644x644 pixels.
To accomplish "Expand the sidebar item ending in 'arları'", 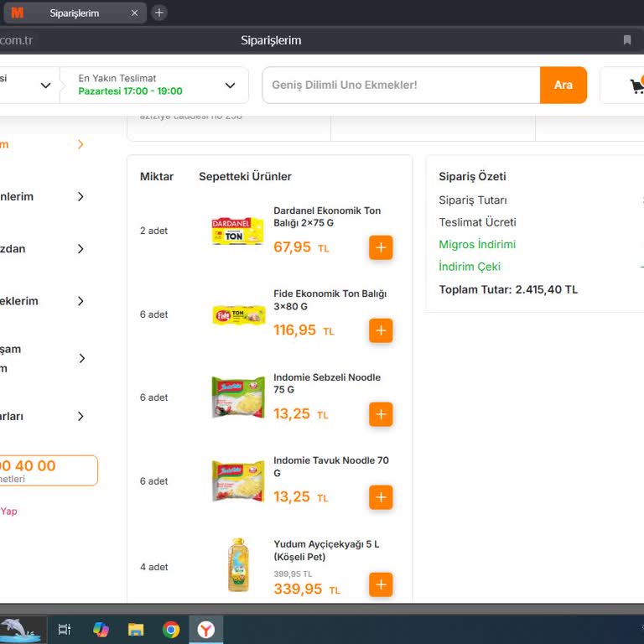I will [80, 417].
